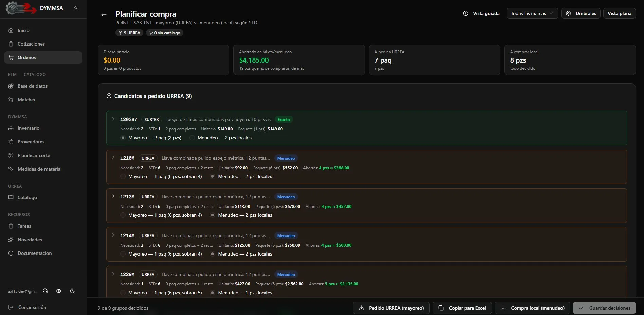This screenshot has height=315, width=644.
Task: Click the 0 sin catálogo badge
Action: [x=165, y=33]
